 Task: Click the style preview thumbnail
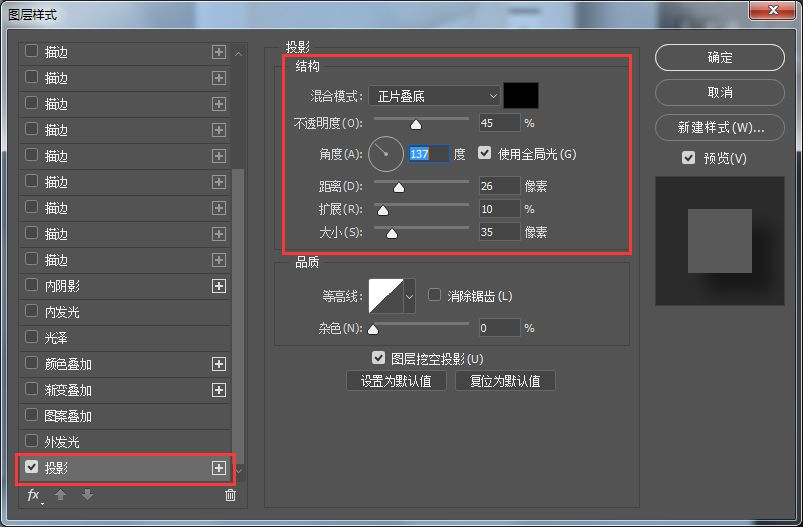click(x=720, y=241)
